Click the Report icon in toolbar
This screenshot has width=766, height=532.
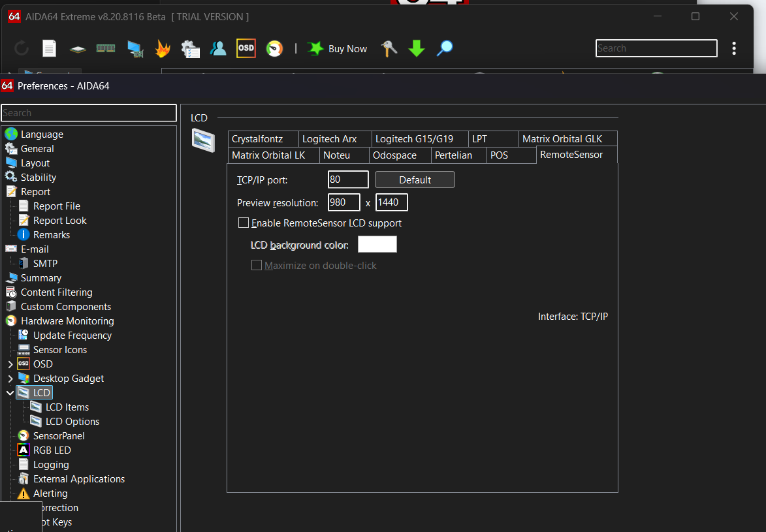pyautogui.click(x=50, y=48)
